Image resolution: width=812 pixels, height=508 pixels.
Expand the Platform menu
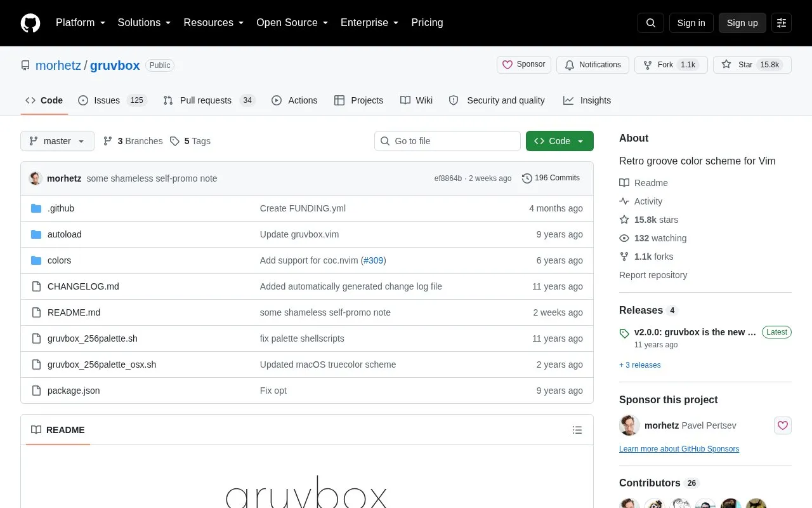tap(81, 23)
